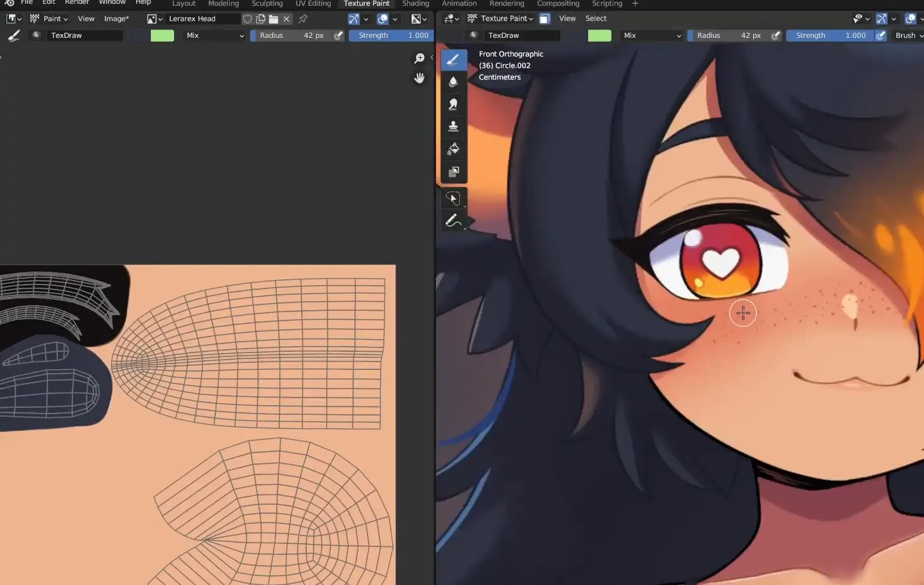Click the zoom magnifier in the image editor
Image resolution: width=924 pixels, height=585 pixels.
click(x=419, y=58)
